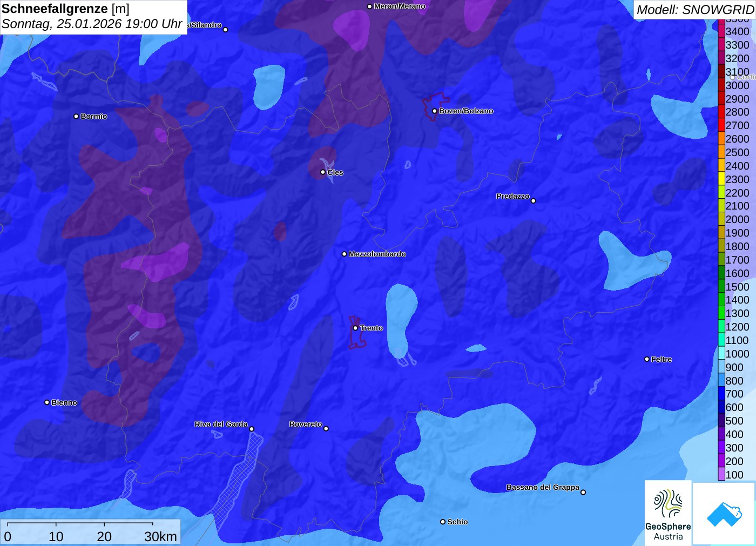Screen dimensions: 756x546
Task: Click the Schneefallgrenze [m] title
Action: coord(65,9)
